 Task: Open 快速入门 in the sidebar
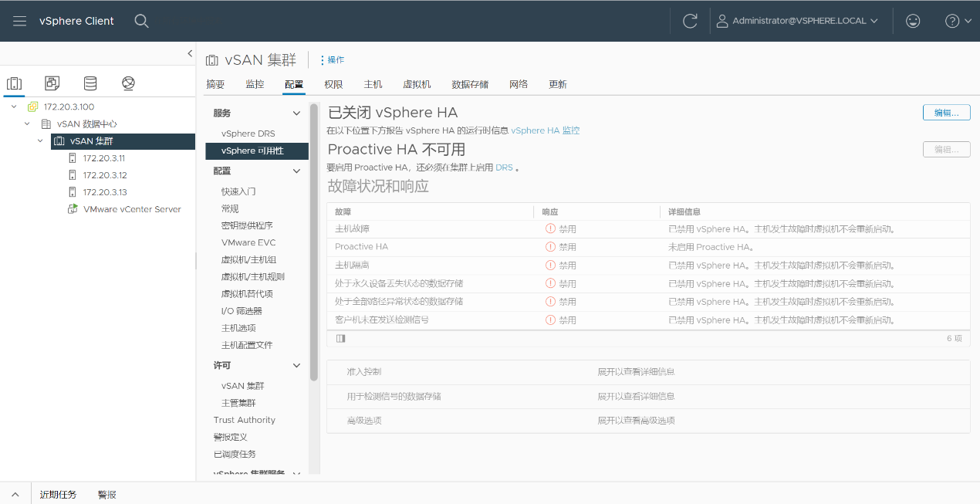238,191
